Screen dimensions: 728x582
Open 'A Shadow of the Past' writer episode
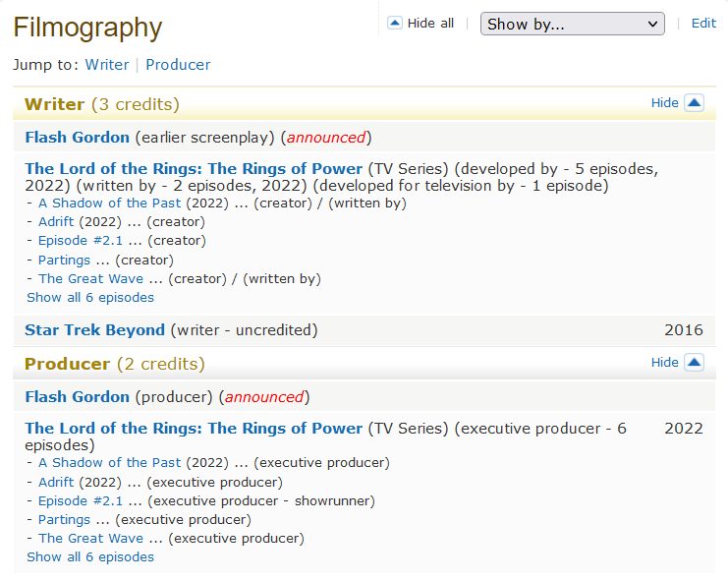click(110, 203)
